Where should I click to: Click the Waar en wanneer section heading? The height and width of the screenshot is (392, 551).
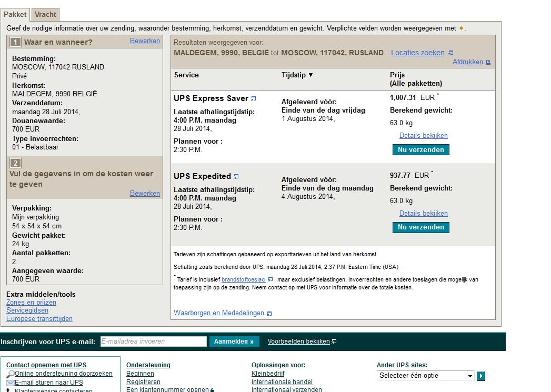pyautogui.click(x=58, y=43)
